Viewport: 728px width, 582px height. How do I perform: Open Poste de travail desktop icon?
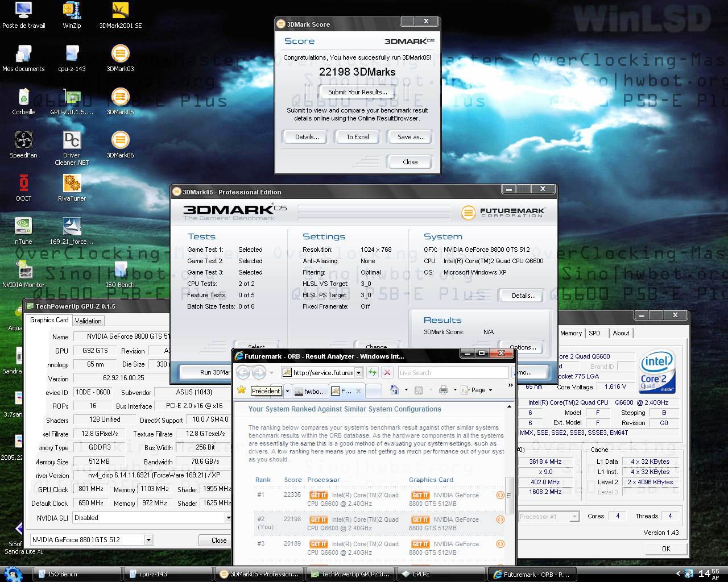click(x=24, y=15)
